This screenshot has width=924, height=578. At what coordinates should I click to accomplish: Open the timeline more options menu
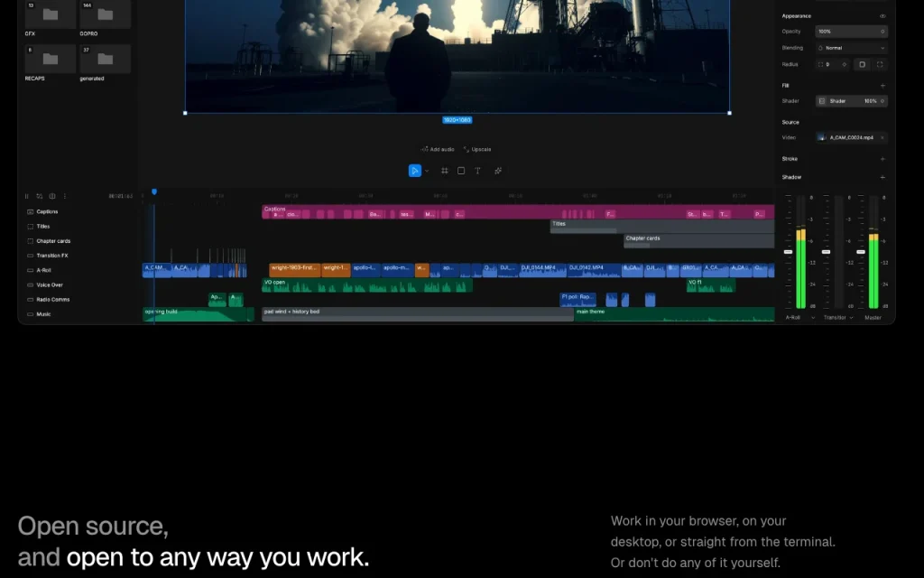point(65,196)
